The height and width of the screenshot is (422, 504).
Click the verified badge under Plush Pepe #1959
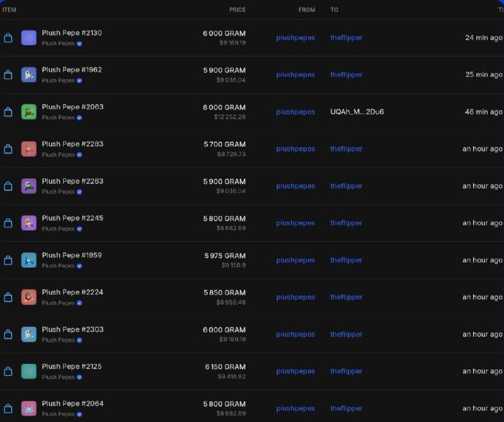click(x=79, y=266)
